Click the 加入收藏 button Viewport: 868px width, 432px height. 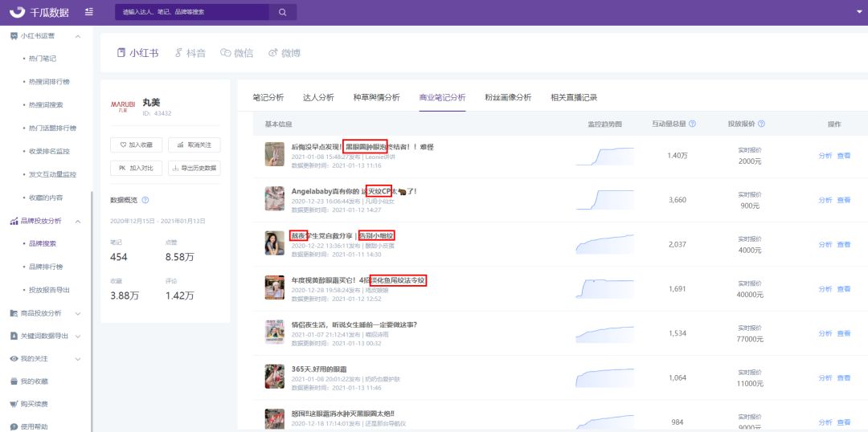pyautogui.click(x=136, y=145)
